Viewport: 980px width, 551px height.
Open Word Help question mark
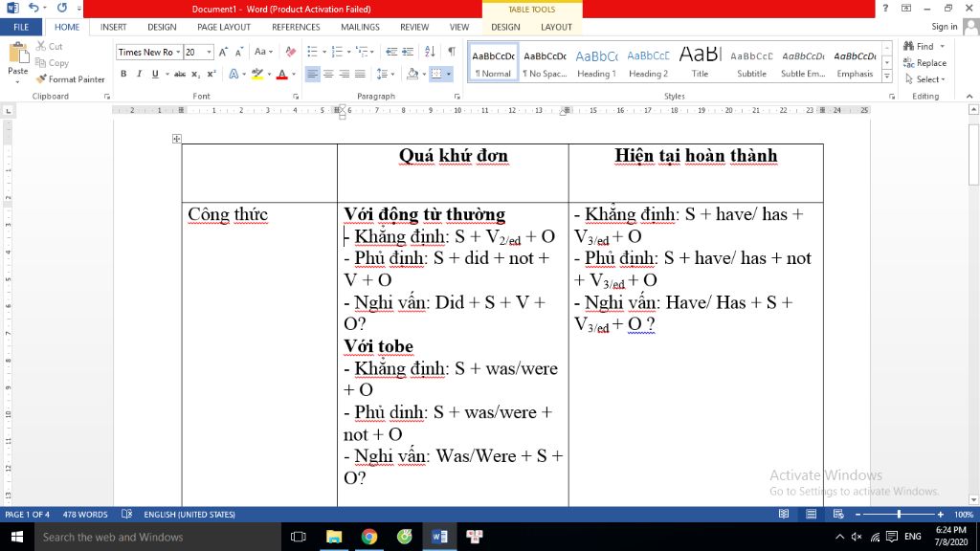click(885, 8)
